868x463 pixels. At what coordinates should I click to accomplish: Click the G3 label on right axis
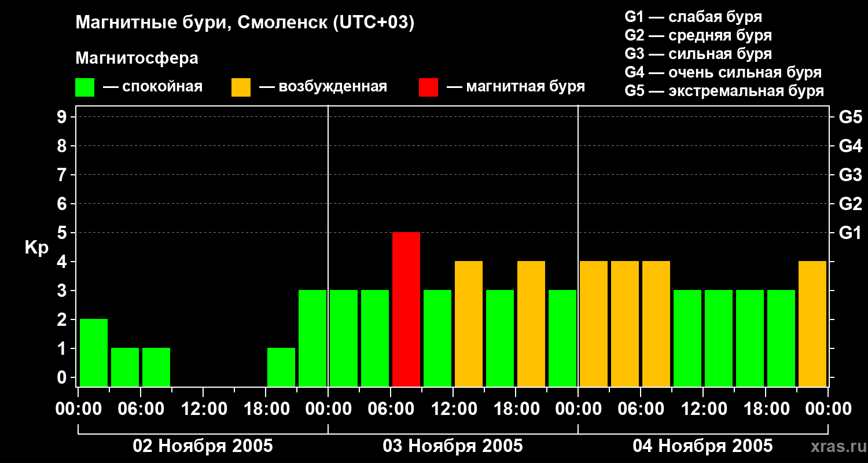850,175
